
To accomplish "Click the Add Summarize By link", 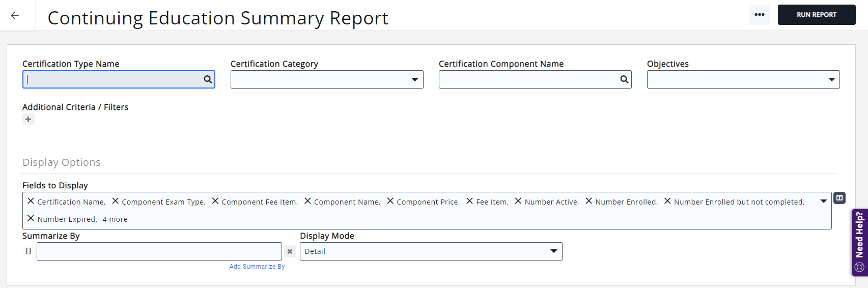I will [x=257, y=267].
